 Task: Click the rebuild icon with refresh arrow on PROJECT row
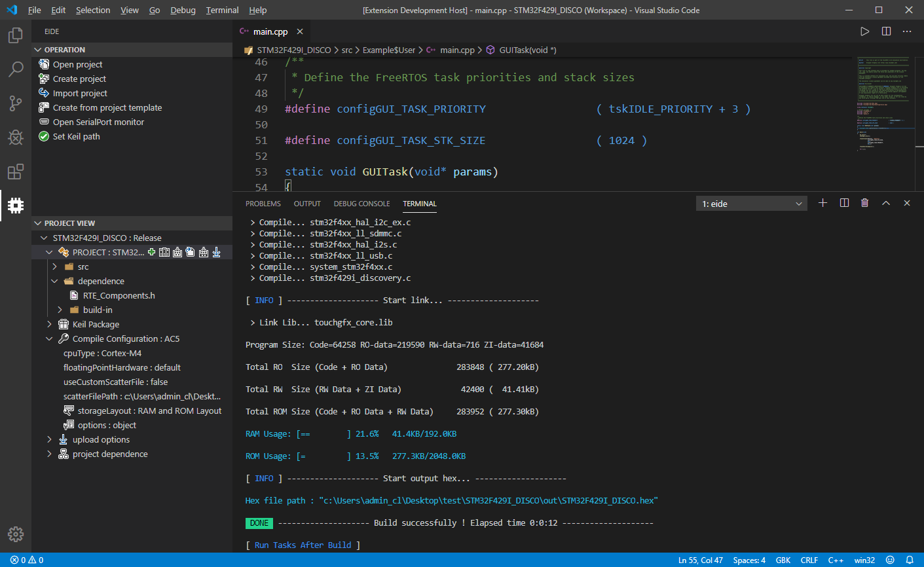click(x=190, y=252)
